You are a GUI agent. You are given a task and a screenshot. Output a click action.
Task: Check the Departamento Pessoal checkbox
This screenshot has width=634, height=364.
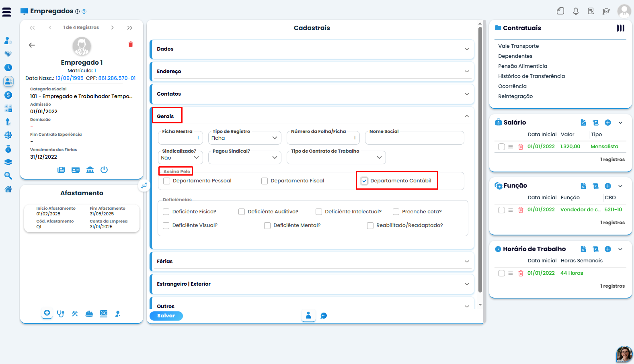click(x=167, y=181)
